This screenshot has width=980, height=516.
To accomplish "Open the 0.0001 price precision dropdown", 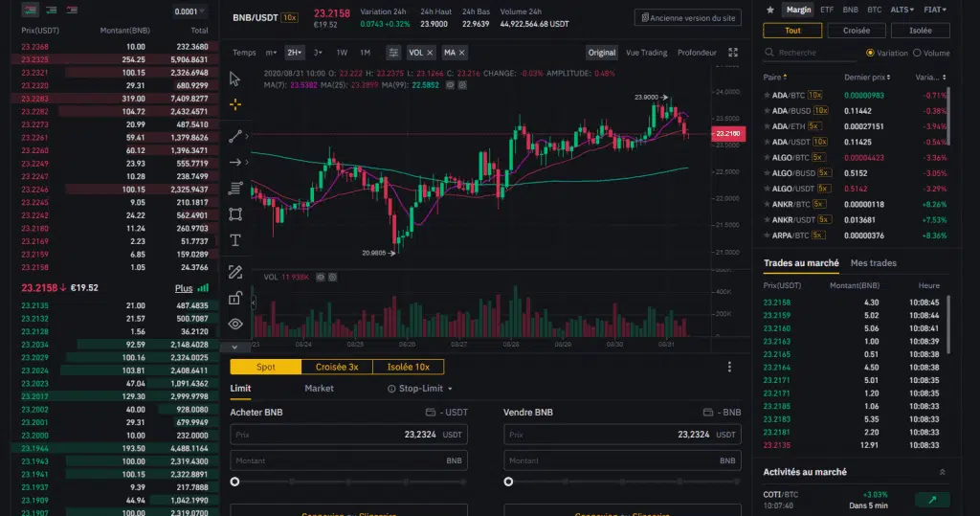I will point(189,11).
